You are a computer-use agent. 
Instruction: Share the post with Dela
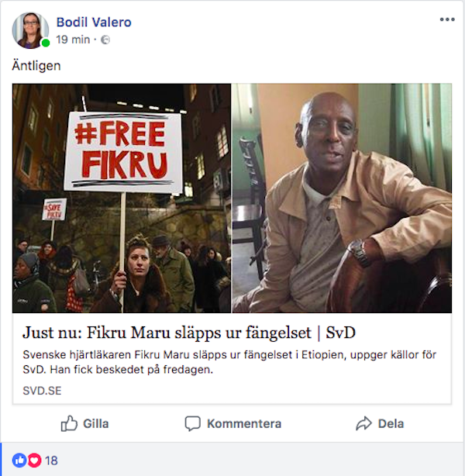click(380, 423)
